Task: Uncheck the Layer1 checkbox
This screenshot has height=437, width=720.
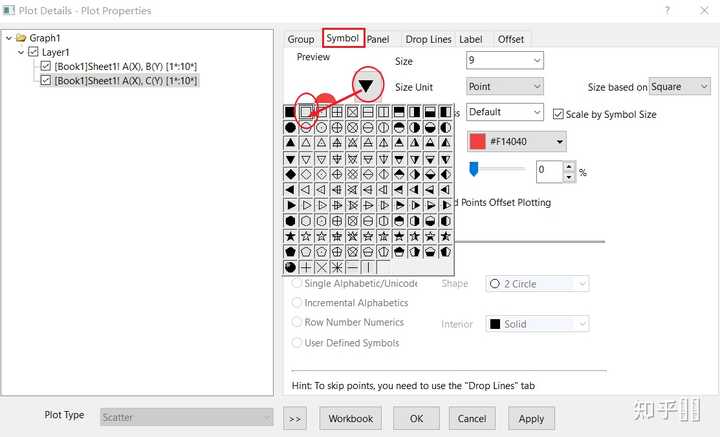Action: tap(34, 52)
